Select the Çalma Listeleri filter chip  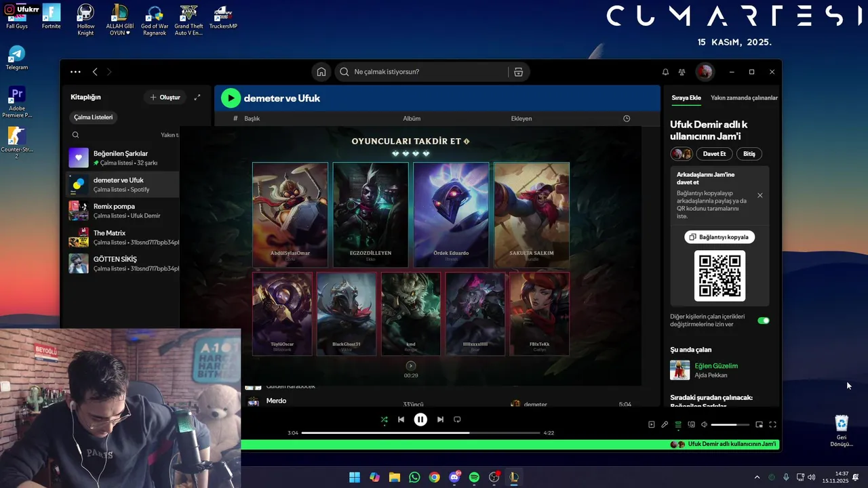94,117
